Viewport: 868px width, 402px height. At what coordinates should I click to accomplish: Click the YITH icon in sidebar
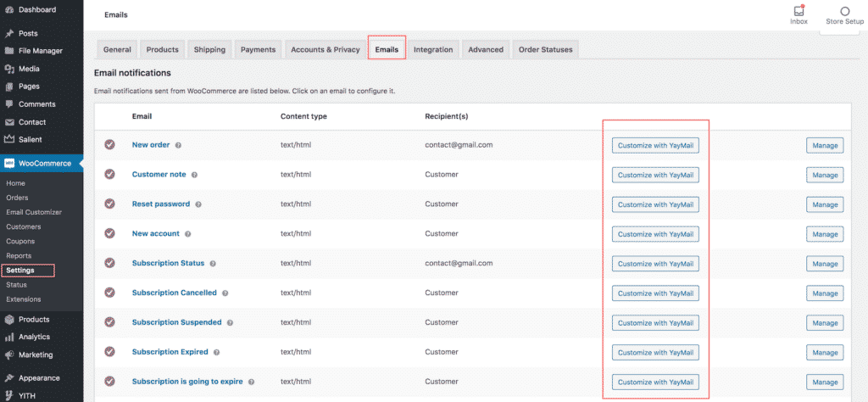[x=8, y=395]
